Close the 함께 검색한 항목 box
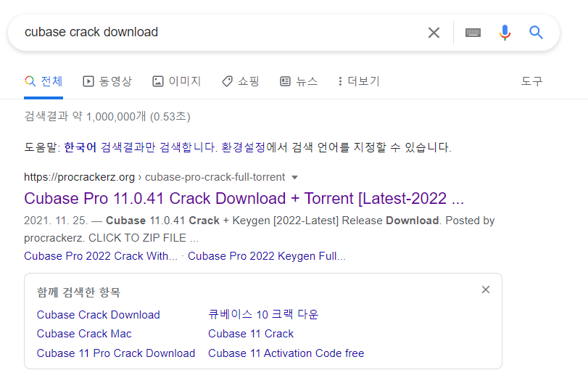The height and width of the screenshot is (386, 588). pos(486,289)
